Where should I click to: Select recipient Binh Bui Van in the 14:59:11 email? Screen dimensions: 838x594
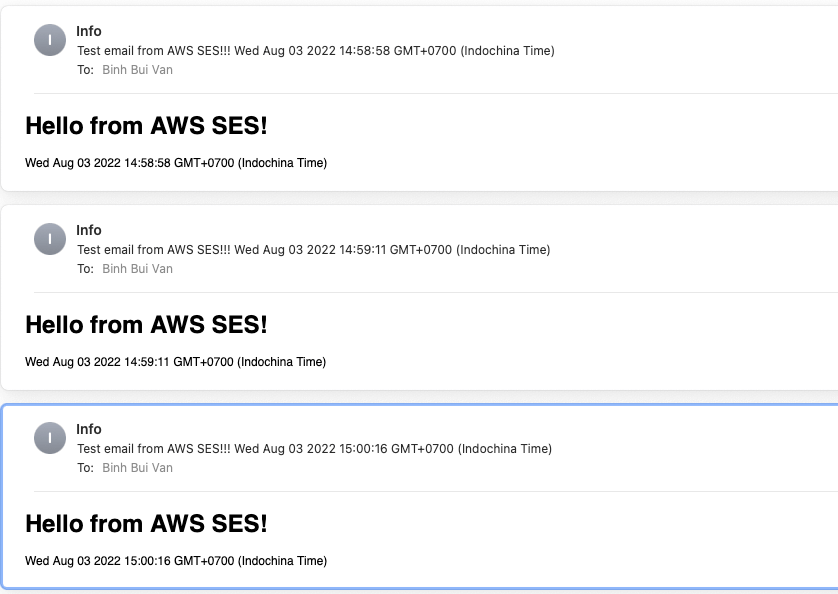[137, 268]
